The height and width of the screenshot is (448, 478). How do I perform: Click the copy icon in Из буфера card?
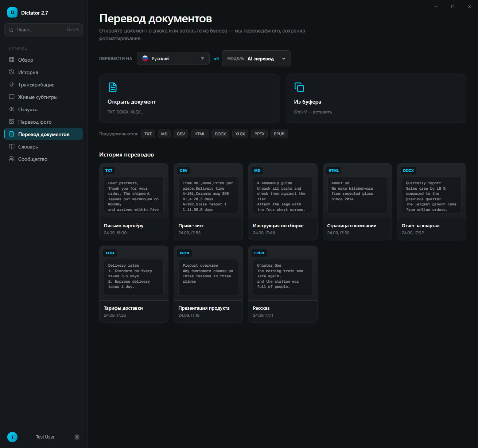pos(299,87)
